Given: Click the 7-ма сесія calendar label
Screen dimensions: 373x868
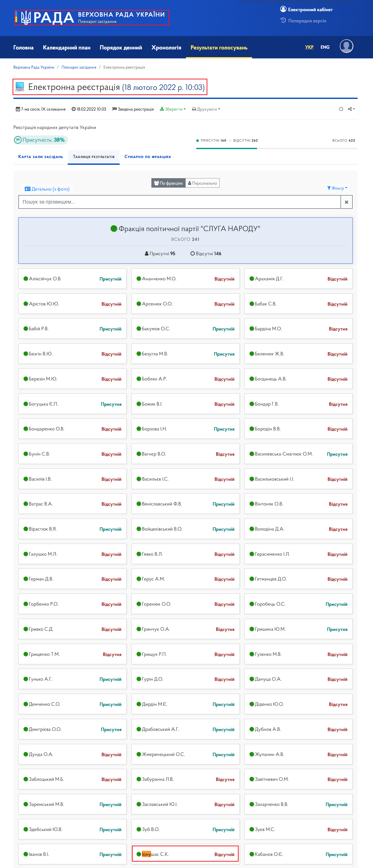Looking at the screenshot, I should tap(40, 109).
